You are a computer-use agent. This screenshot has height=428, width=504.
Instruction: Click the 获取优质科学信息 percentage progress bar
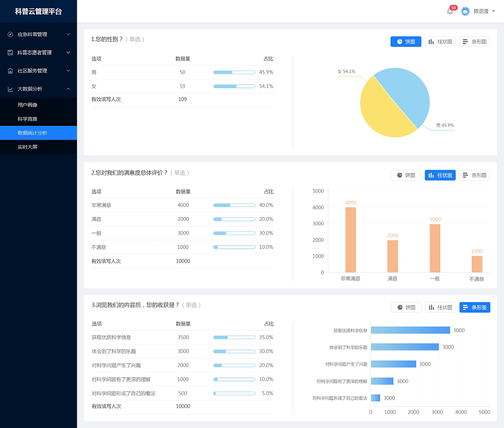click(x=234, y=338)
